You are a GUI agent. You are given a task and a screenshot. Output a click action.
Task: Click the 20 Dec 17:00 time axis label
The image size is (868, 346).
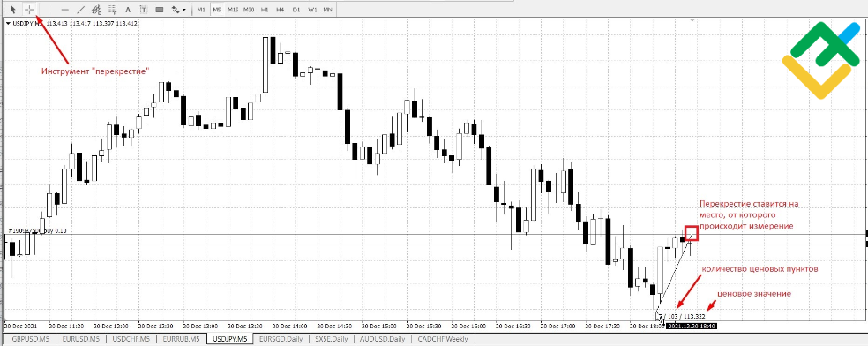point(559,327)
